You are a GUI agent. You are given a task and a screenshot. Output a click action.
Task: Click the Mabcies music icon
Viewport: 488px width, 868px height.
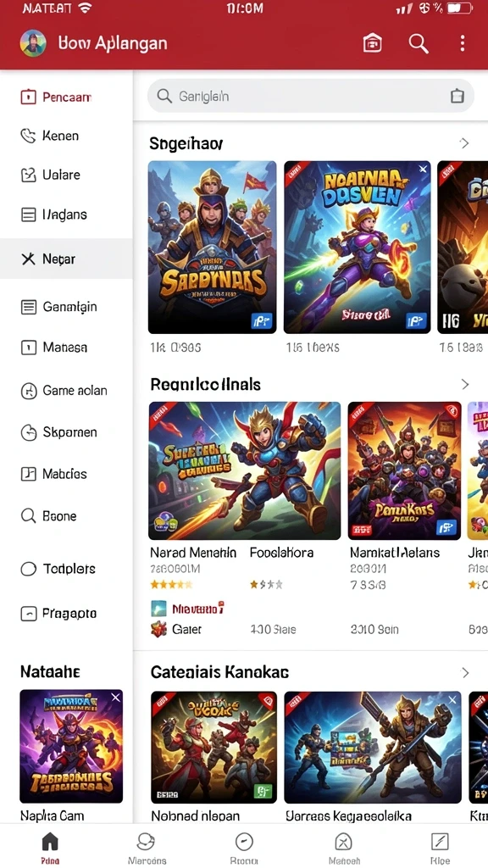coord(28,474)
